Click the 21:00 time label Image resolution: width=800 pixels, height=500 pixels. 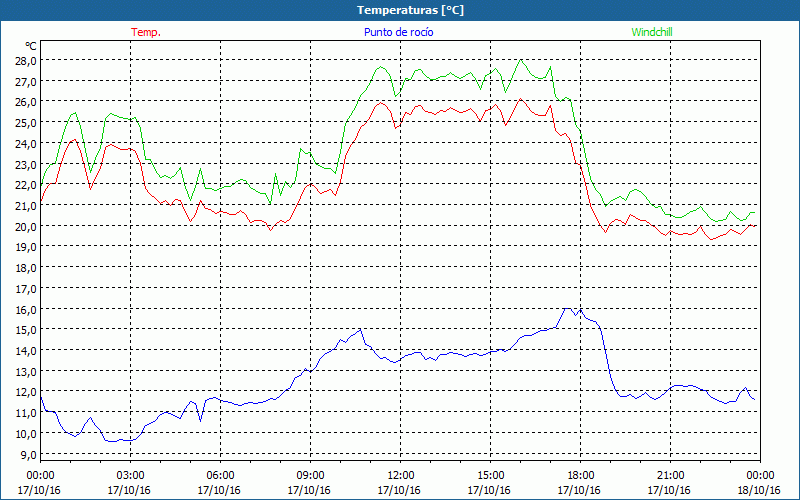coord(670,476)
